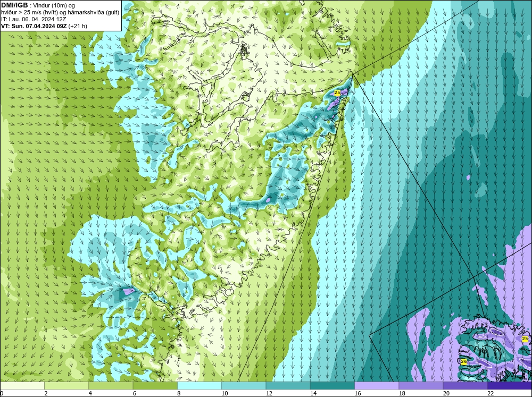Screen dimensions: 532x397
Task: Click the 4–6 m/s green legend swatch
Action: click(x=111, y=386)
